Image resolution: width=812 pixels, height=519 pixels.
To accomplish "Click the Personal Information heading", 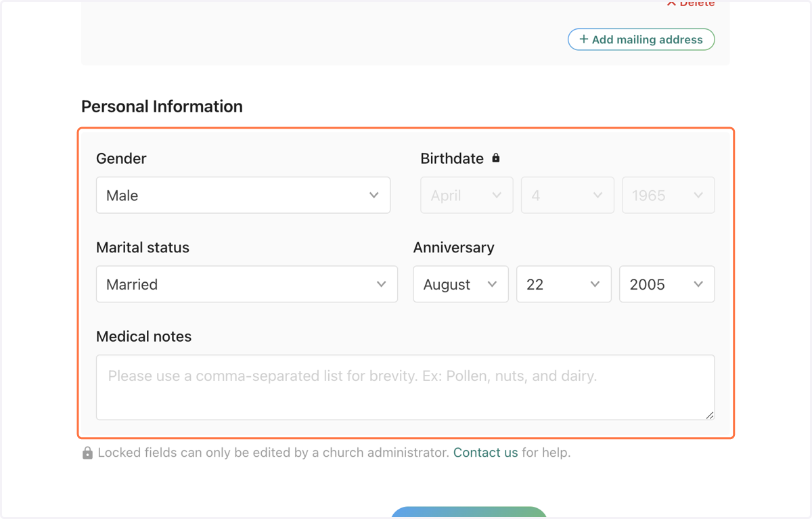I will coord(162,106).
